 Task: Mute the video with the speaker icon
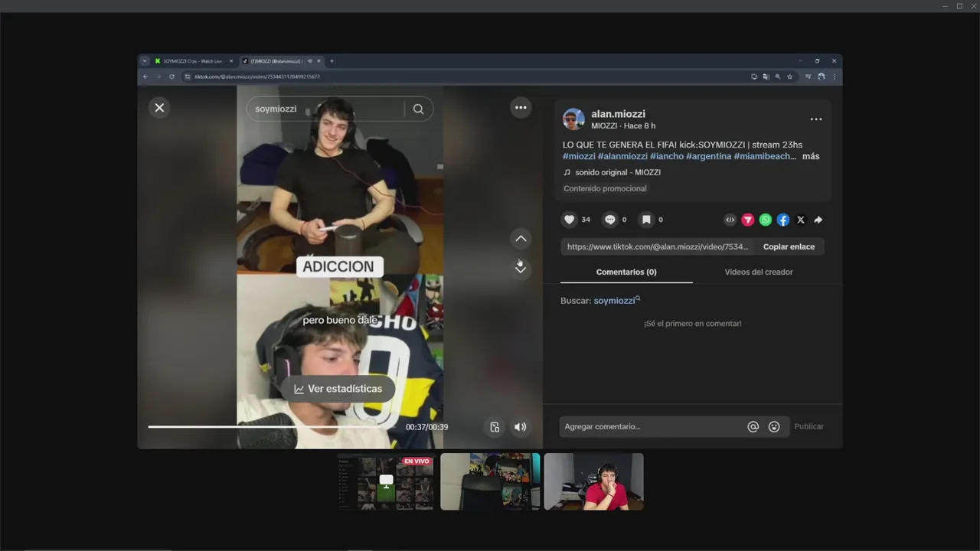point(520,427)
